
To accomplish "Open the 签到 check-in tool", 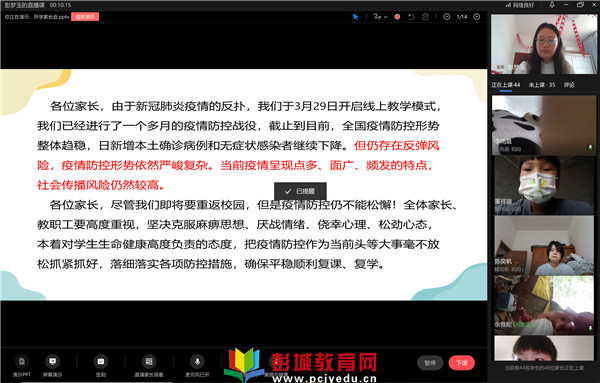I will [101, 366].
